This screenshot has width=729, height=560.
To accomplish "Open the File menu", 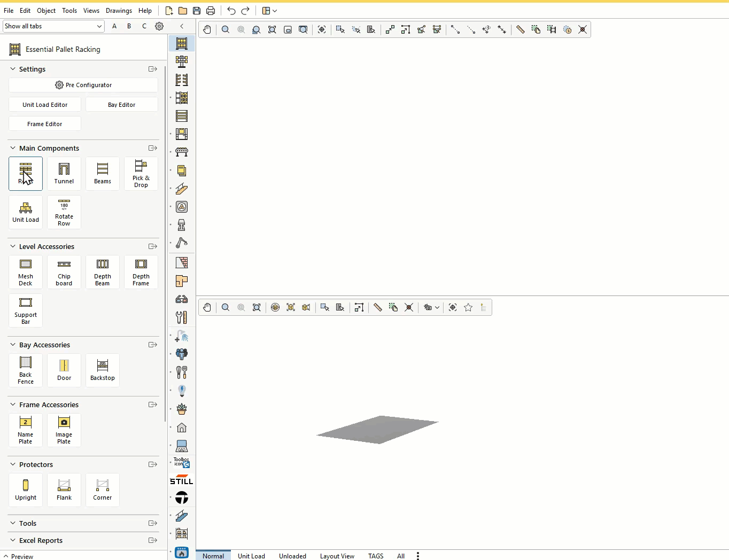I will coord(9,11).
